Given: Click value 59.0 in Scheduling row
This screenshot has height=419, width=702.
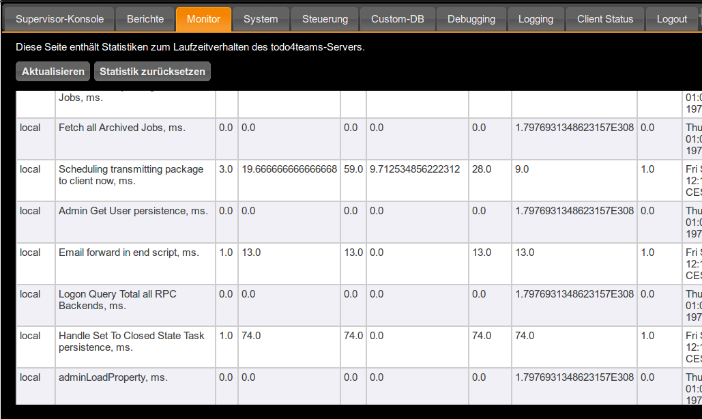Looking at the screenshot, I should click(353, 169).
